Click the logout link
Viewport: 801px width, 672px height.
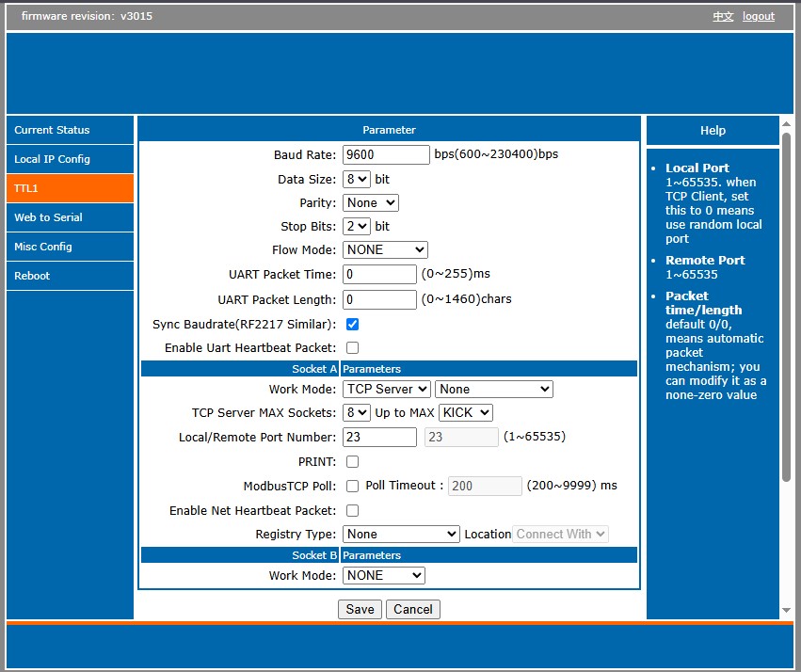(x=758, y=16)
